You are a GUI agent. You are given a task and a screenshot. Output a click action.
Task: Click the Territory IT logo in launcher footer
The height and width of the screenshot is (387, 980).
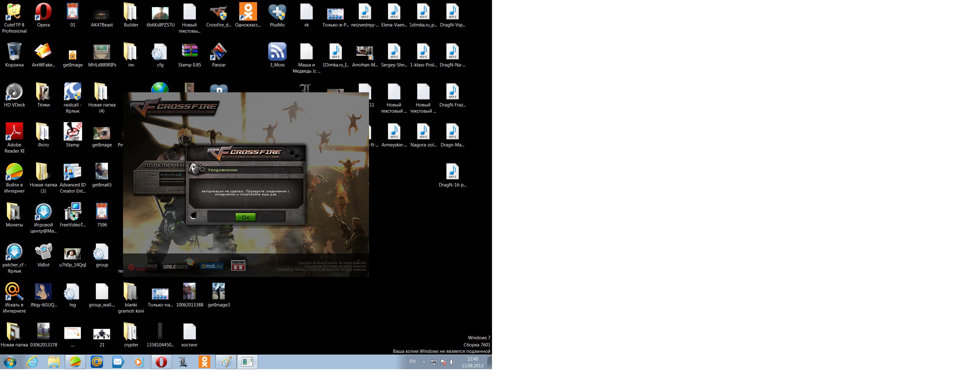238,265
